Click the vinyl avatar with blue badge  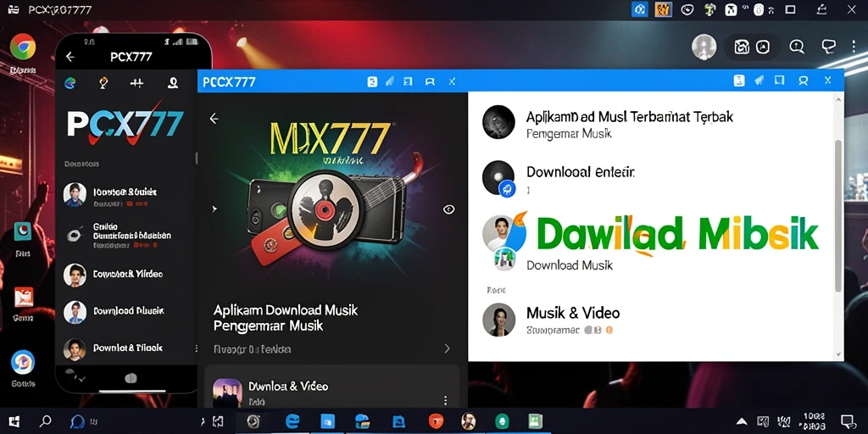tap(498, 178)
